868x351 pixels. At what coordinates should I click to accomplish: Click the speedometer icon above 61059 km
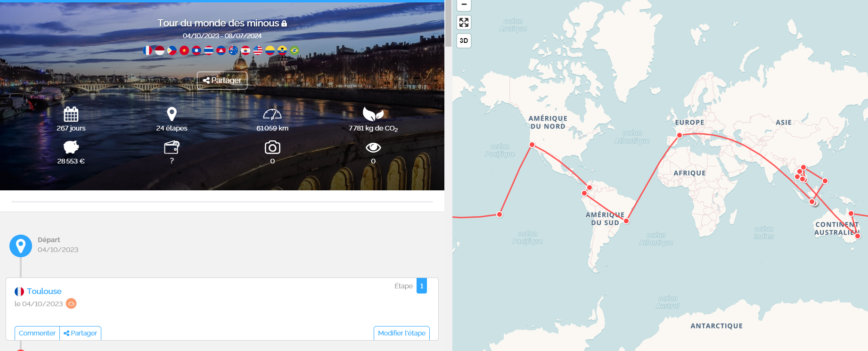272,114
